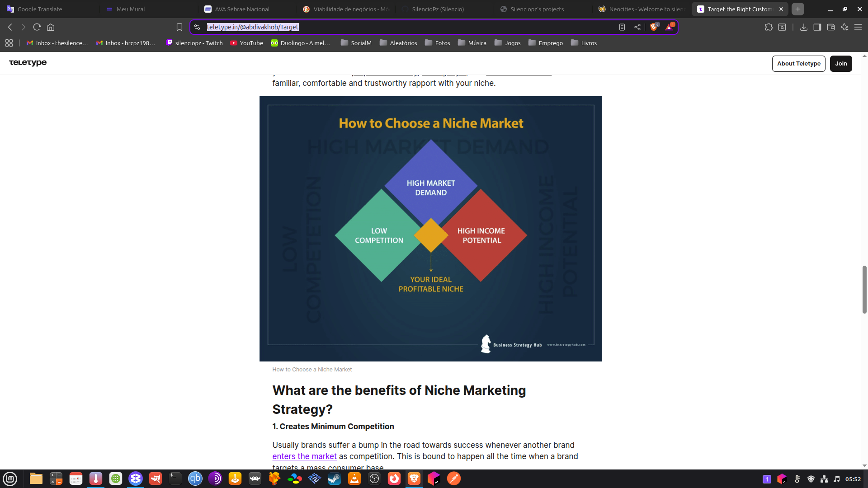The width and height of the screenshot is (868, 488).
Task: Click the share page icon
Action: pyautogui.click(x=637, y=27)
